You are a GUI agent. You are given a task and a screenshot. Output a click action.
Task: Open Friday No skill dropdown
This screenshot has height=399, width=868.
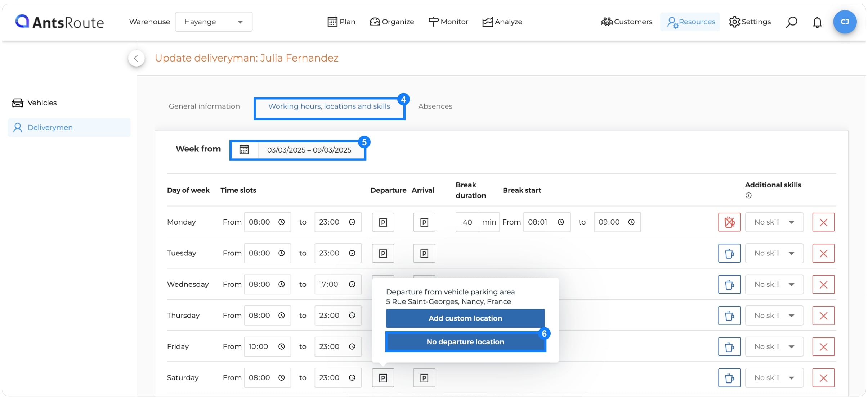point(774,347)
